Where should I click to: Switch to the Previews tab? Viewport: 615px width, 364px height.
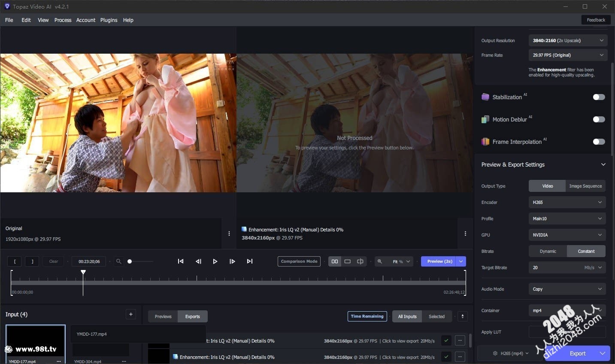pyautogui.click(x=163, y=317)
